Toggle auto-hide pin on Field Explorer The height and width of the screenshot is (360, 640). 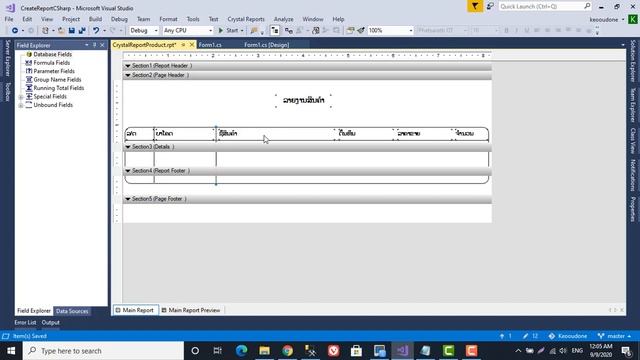[x=94, y=45]
